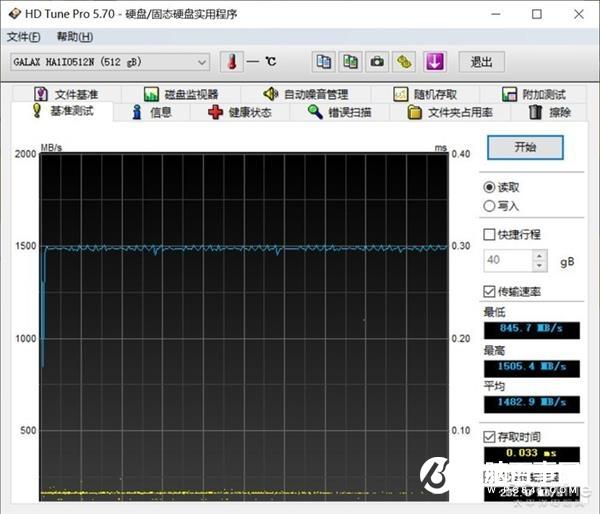600x514 pixels.
Task: Minimize the HD Tune Pro window
Action: (x=496, y=14)
